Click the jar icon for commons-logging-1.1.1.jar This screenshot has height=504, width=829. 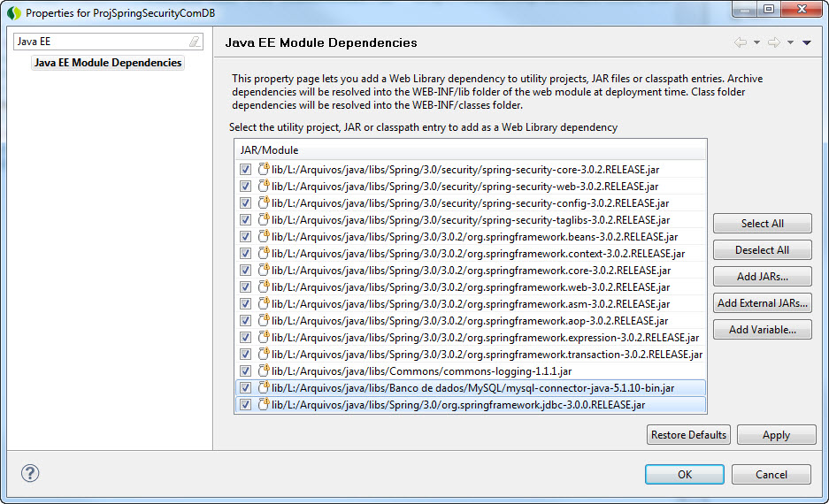coord(264,370)
